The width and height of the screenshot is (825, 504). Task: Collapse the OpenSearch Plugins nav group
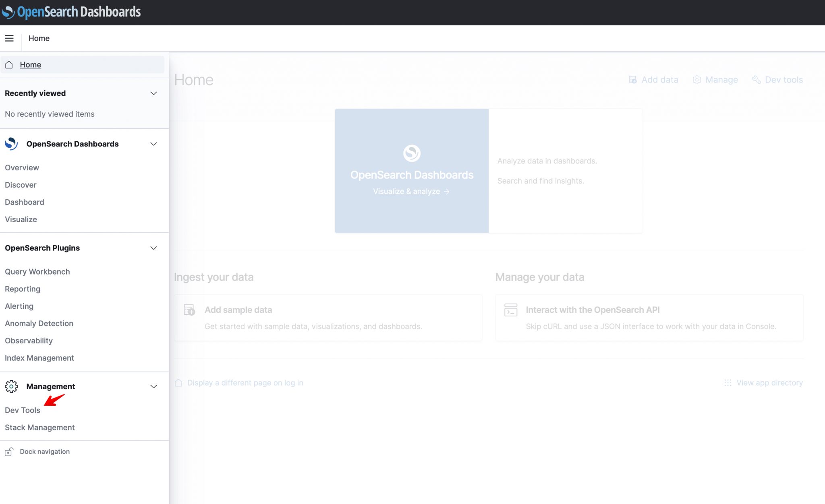153,248
